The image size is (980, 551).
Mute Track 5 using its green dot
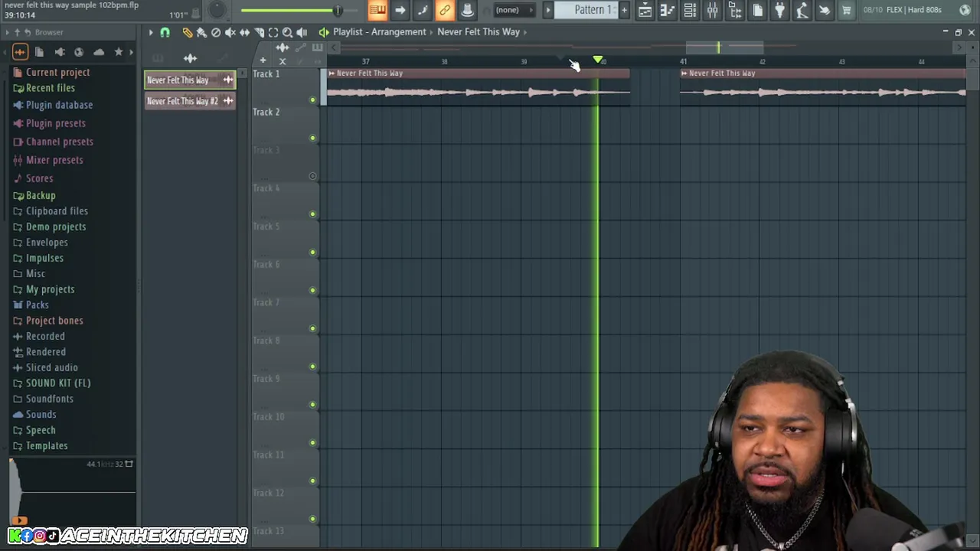click(x=312, y=252)
